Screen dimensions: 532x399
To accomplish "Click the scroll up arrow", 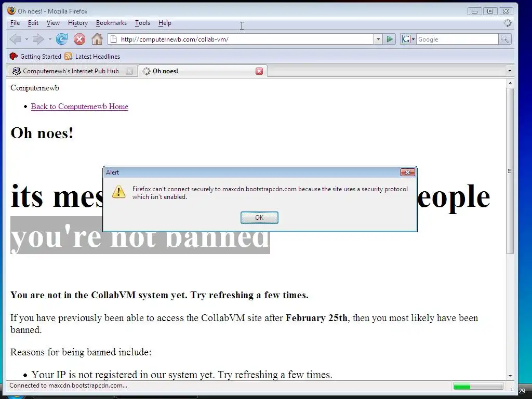I will coord(509,83).
